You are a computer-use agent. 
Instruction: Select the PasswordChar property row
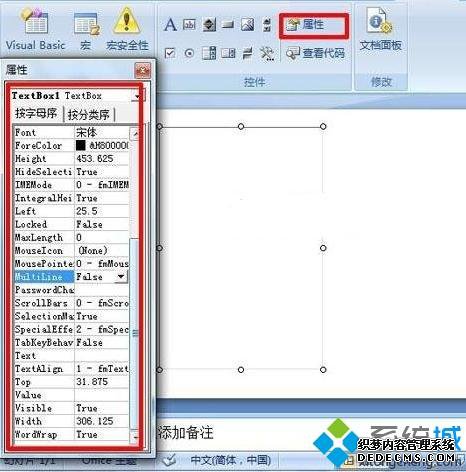[x=71, y=290]
